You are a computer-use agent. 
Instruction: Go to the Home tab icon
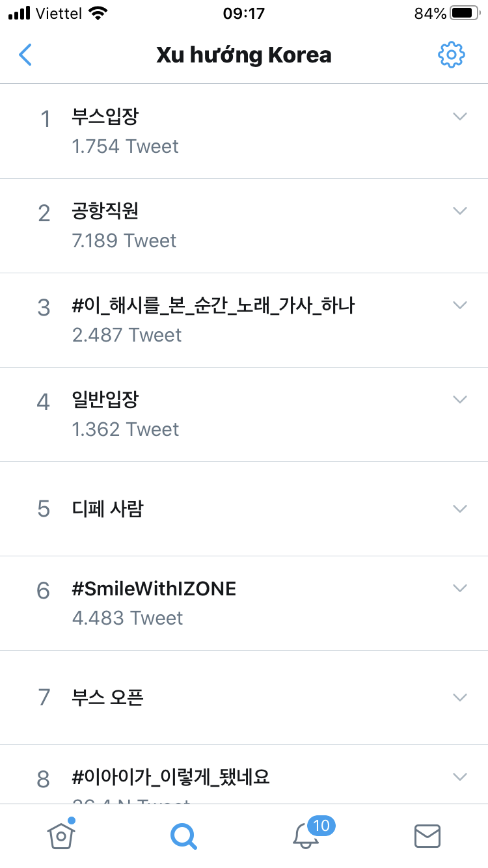click(x=61, y=835)
